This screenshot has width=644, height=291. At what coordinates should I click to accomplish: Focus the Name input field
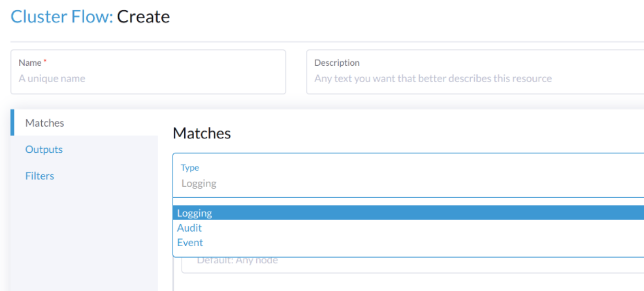tap(148, 79)
